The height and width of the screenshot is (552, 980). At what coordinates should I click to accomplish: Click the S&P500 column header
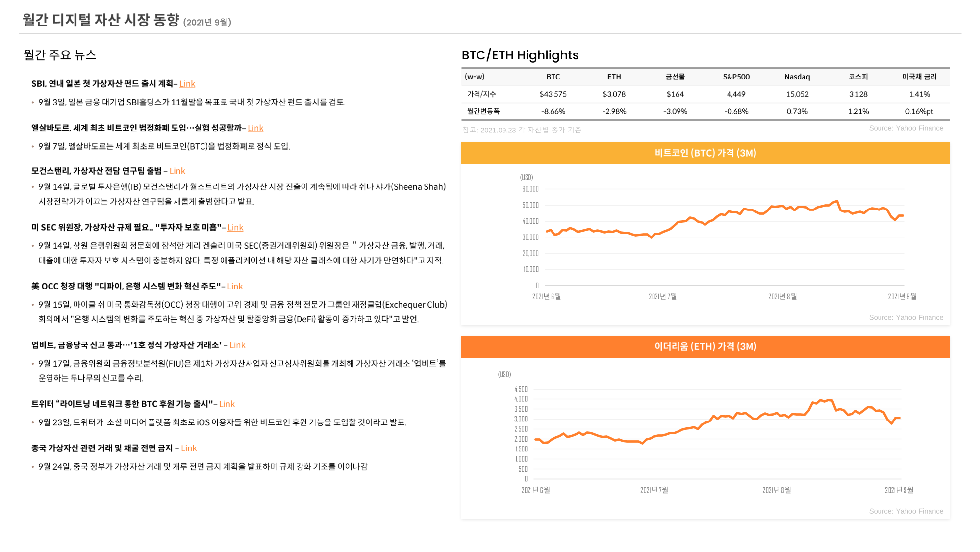736,77
